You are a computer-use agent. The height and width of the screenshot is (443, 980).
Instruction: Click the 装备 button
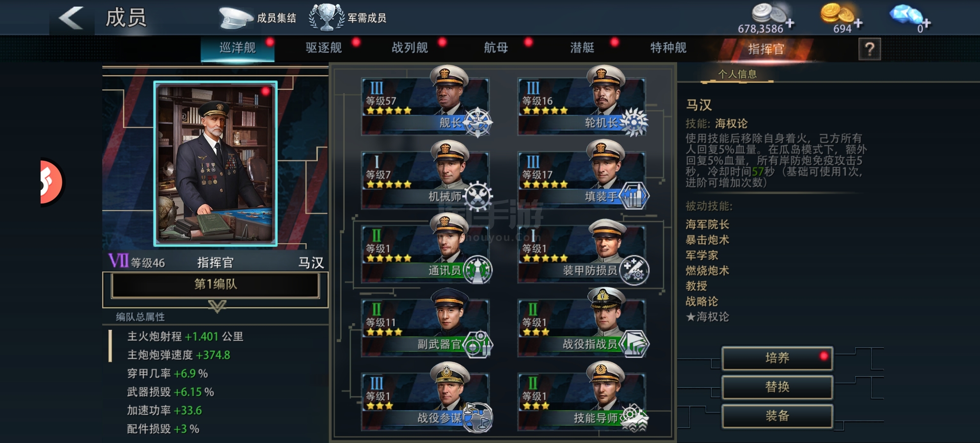[x=777, y=416]
